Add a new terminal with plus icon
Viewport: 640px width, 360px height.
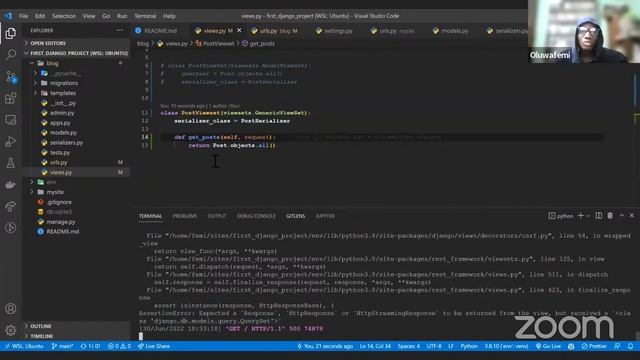coord(580,216)
